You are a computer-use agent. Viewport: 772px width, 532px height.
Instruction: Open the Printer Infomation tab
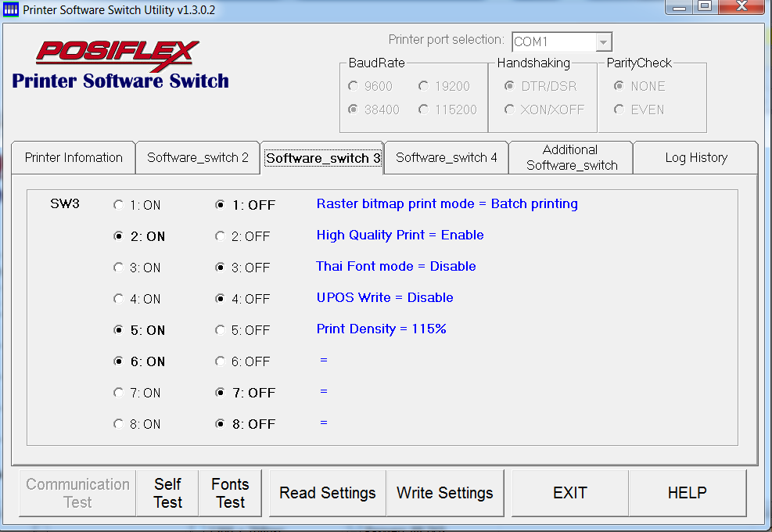[x=74, y=157]
